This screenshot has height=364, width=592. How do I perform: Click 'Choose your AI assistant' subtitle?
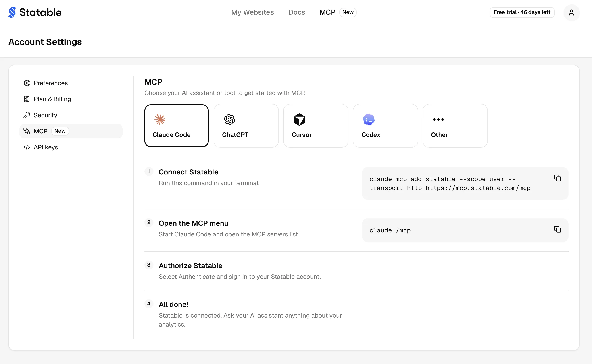(225, 93)
